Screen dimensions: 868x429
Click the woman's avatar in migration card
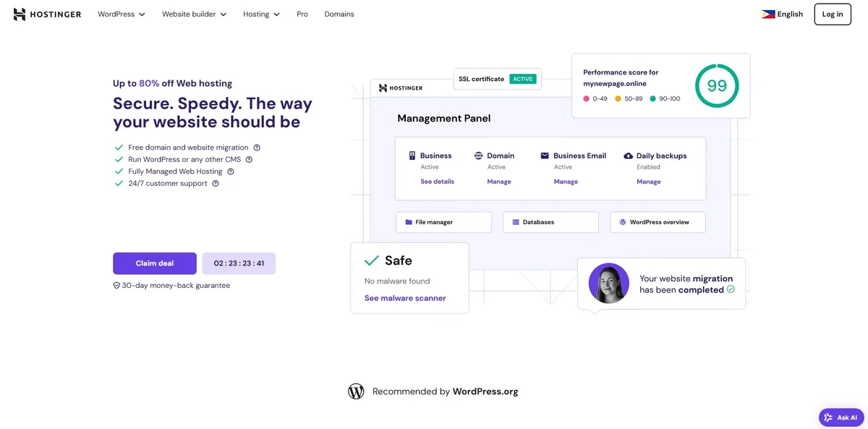point(609,283)
